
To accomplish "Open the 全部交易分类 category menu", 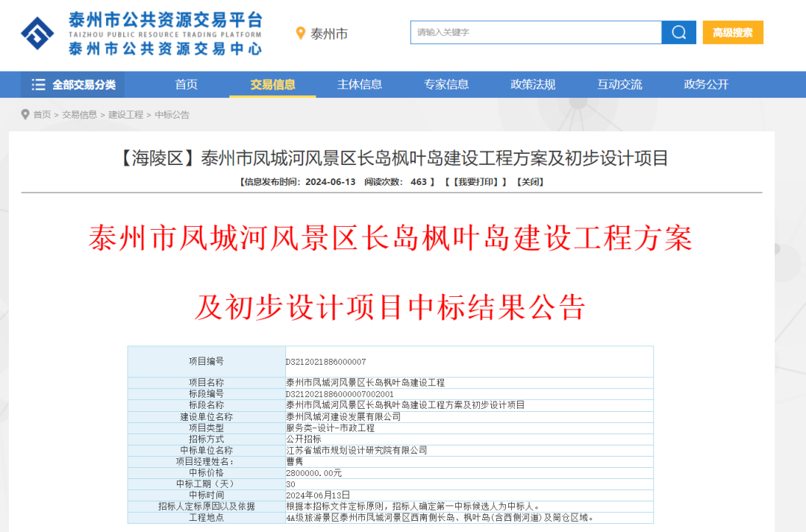I will click(x=73, y=85).
